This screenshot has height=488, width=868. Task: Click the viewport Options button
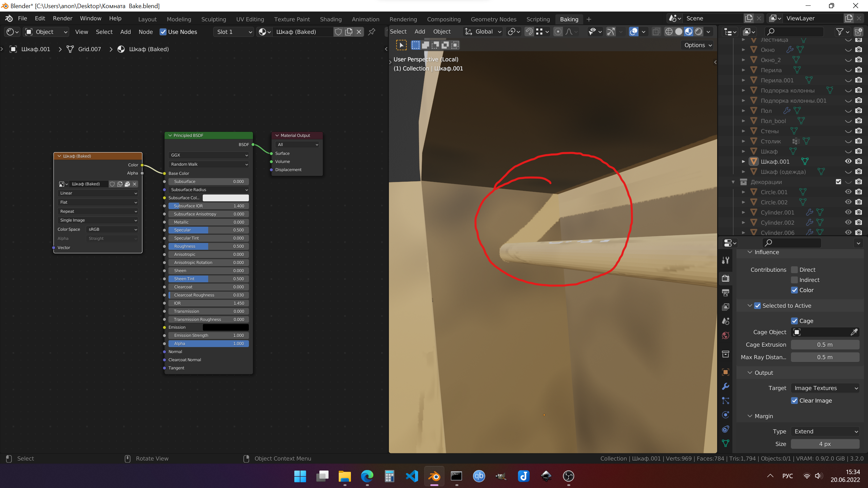697,45
